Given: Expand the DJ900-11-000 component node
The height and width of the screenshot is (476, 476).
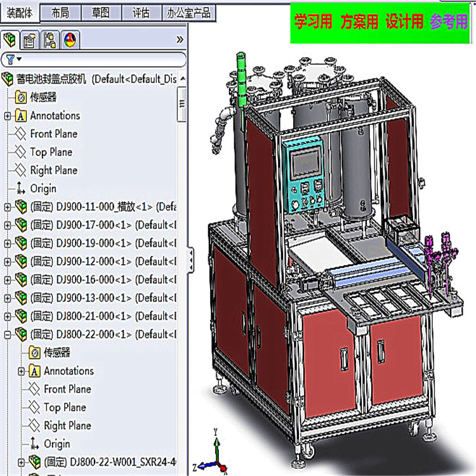Looking at the screenshot, I should (7, 207).
